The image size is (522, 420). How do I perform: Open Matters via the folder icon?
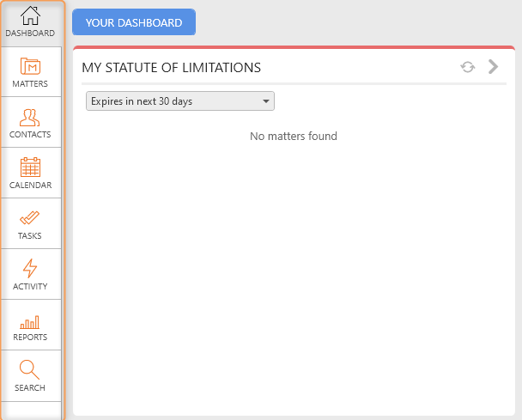pyautogui.click(x=30, y=66)
